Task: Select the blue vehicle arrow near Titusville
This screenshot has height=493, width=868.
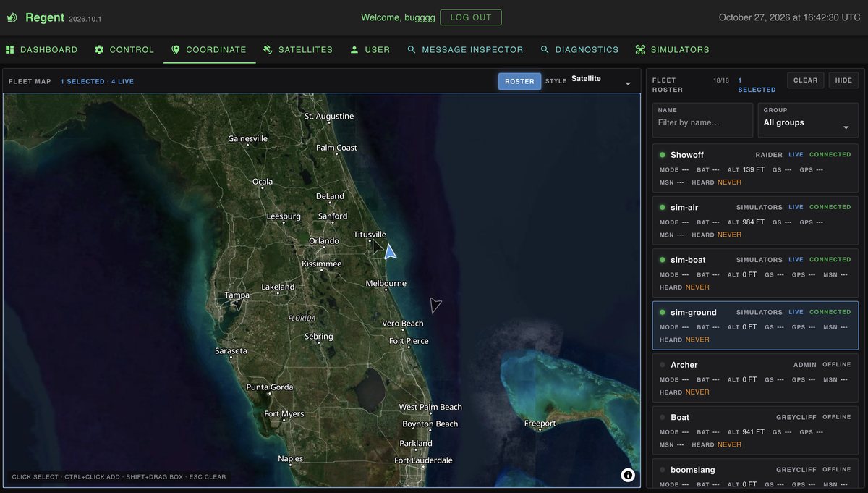Action: 390,251
